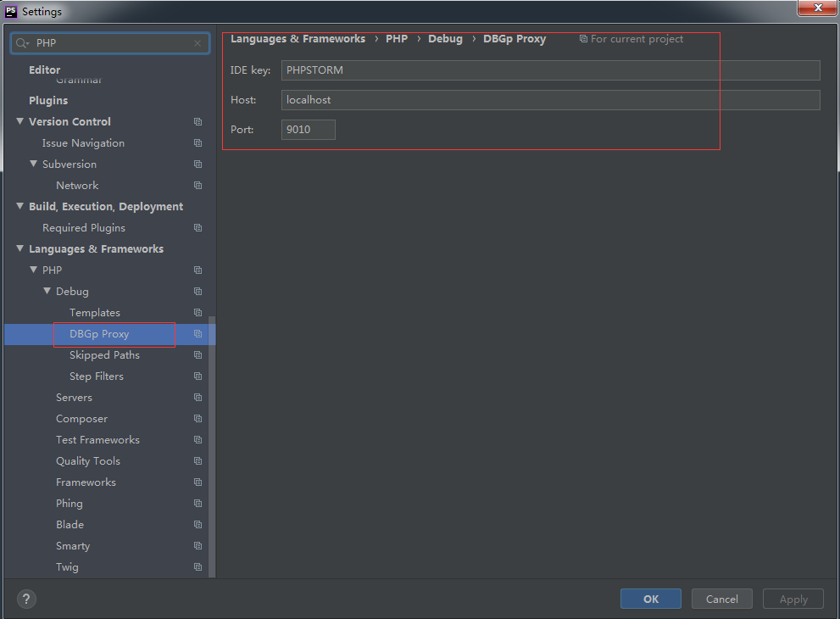Click project-level icon beside Network
The image size is (840, 619).
[197, 186]
